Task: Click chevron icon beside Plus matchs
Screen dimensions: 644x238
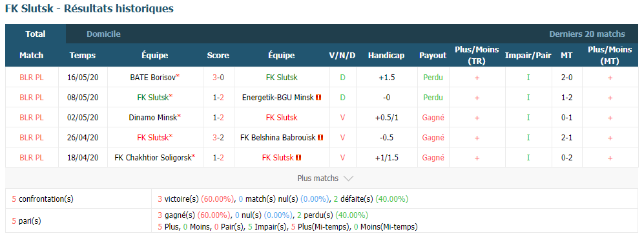Action: pyautogui.click(x=348, y=178)
